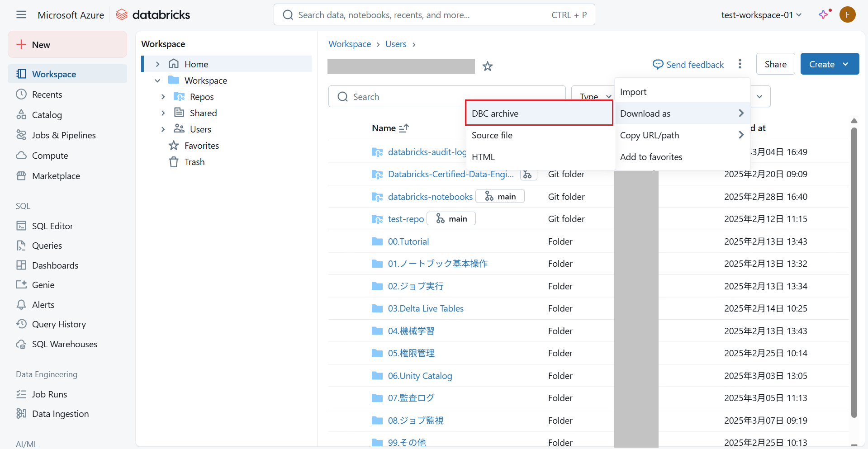Select Source file download option
The height and width of the screenshot is (449, 868).
pos(540,135)
